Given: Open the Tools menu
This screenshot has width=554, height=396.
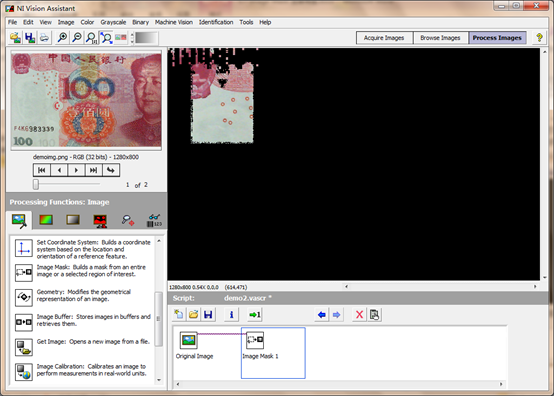Looking at the screenshot, I should [x=246, y=22].
